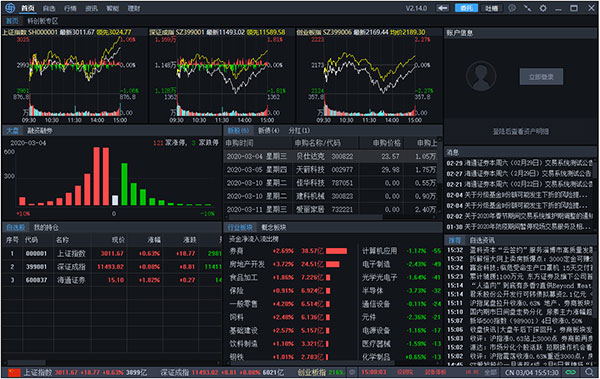600x379 pixels.
Task: Select the 新股 tab
Action: [x=238, y=131]
